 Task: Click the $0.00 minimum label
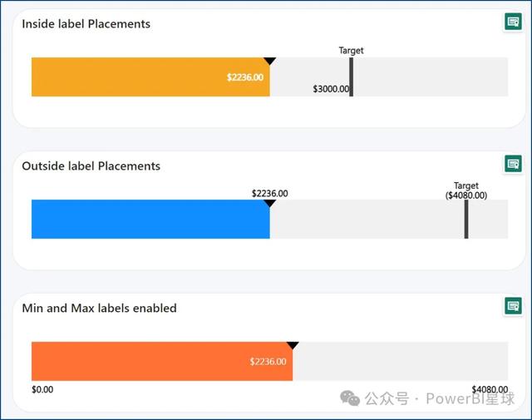click(x=42, y=389)
